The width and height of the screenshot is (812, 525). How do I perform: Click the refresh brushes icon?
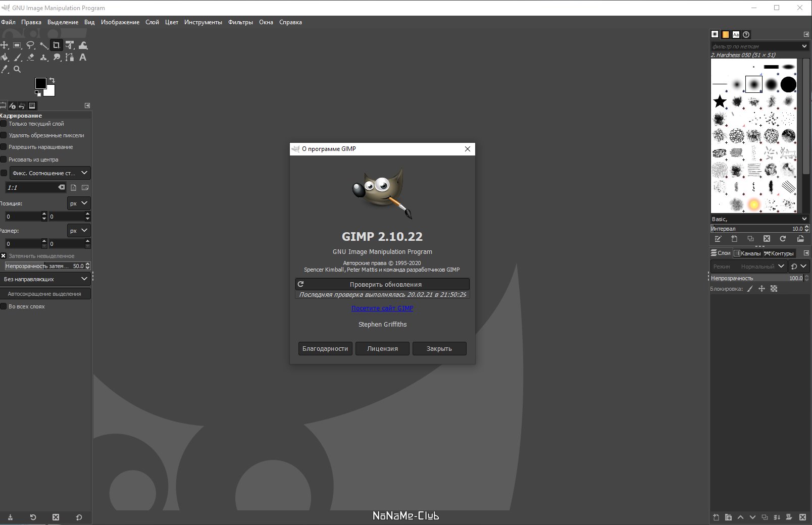pyautogui.click(x=783, y=239)
